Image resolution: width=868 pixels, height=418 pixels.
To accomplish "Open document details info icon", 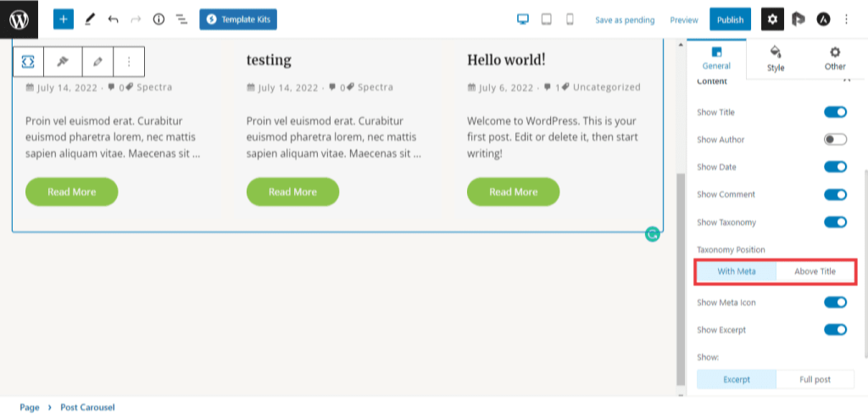I will click(159, 19).
